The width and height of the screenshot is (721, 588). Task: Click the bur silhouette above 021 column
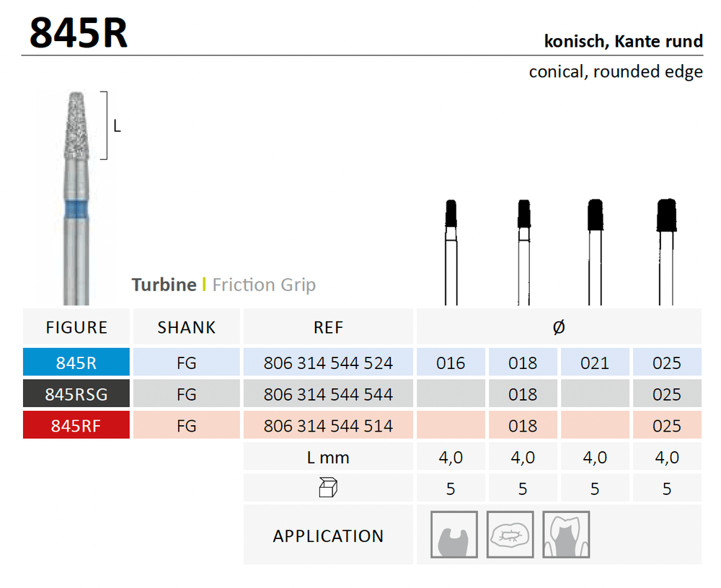tap(595, 252)
